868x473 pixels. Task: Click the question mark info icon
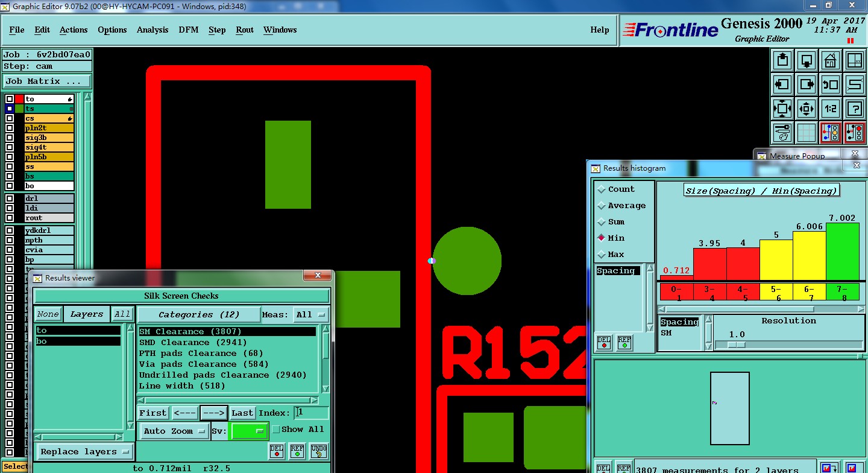coord(854,109)
